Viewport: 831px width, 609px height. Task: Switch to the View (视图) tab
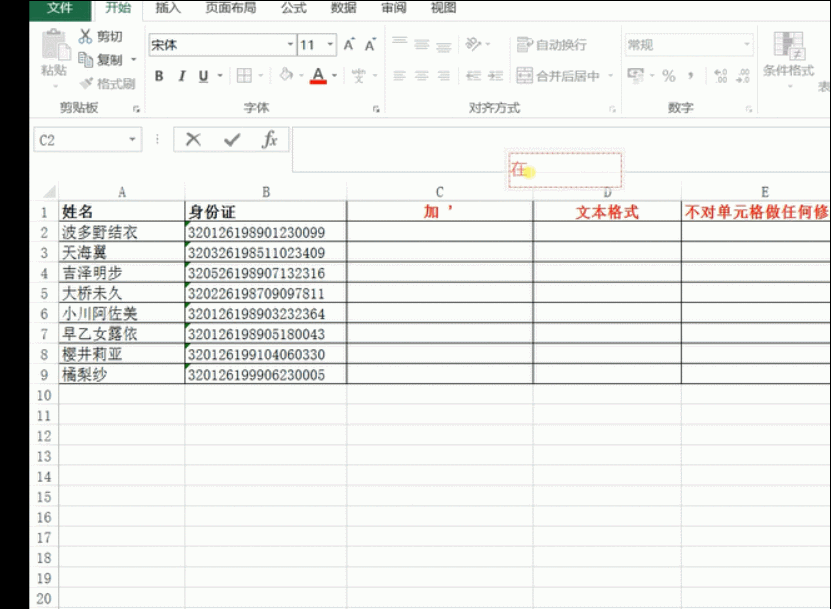(x=444, y=8)
